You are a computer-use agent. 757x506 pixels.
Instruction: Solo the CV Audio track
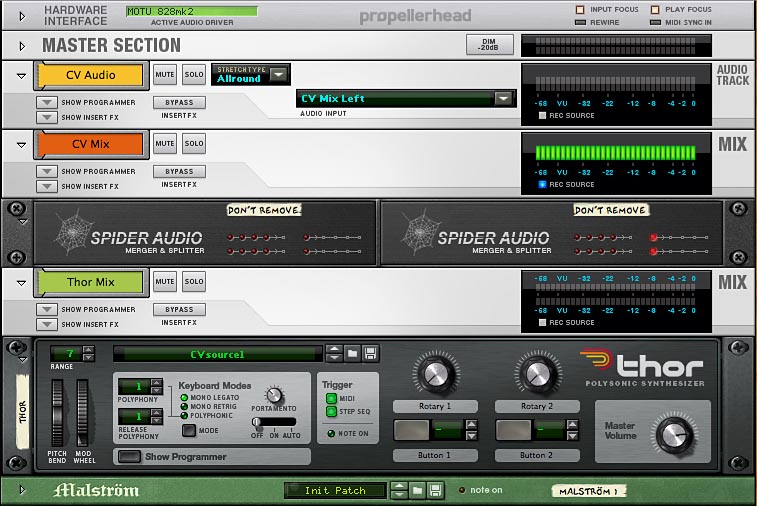(x=194, y=75)
